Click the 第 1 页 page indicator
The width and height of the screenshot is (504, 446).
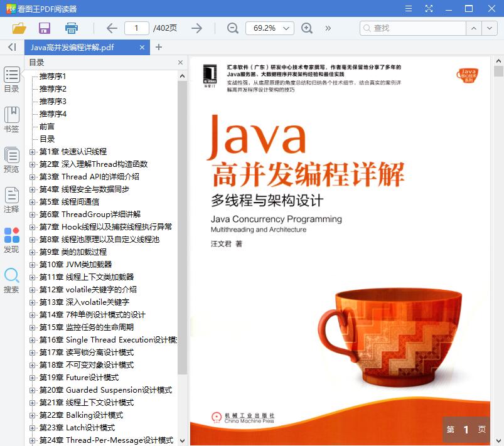[x=466, y=429]
